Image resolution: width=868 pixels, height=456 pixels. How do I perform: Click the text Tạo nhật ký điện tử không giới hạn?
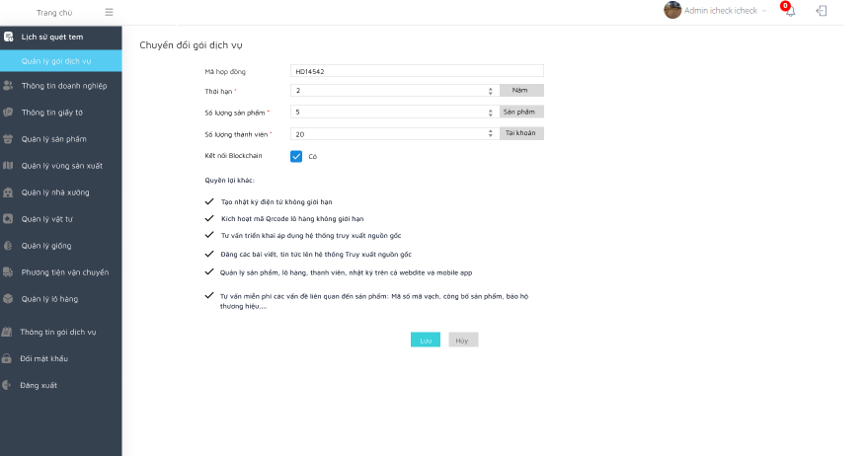[x=276, y=202]
